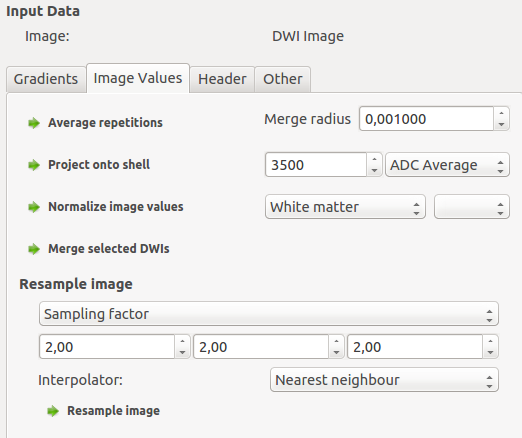The image size is (522, 438).
Task: Click the green arrow beside Average repetitions
Action: pyautogui.click(x=34, y=123)
